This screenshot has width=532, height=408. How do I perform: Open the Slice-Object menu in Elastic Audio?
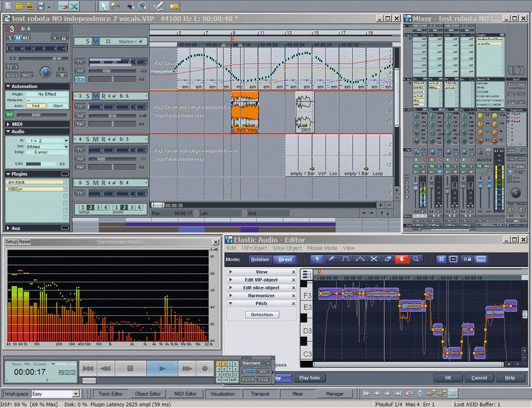(x=287, y=248)
